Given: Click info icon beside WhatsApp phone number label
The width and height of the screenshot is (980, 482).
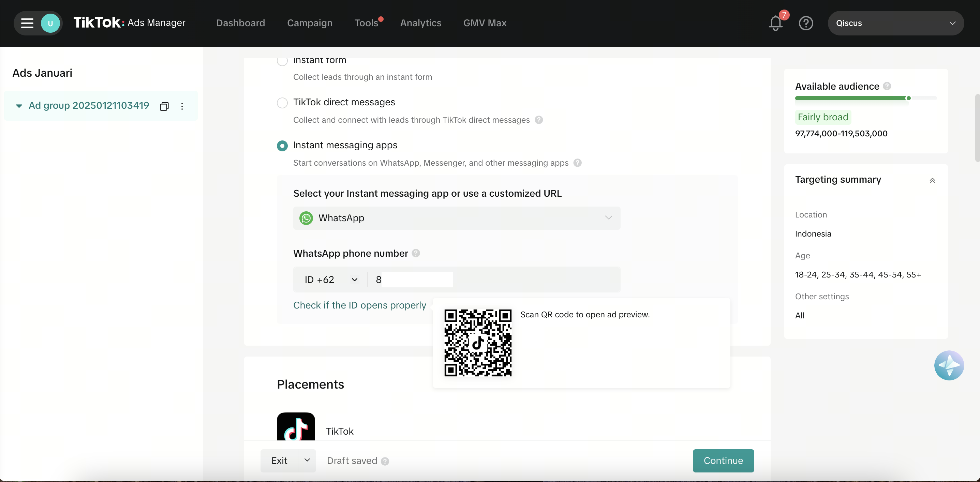Looking at the screenshot, I should pyautogui.click(x=416, y=253).
